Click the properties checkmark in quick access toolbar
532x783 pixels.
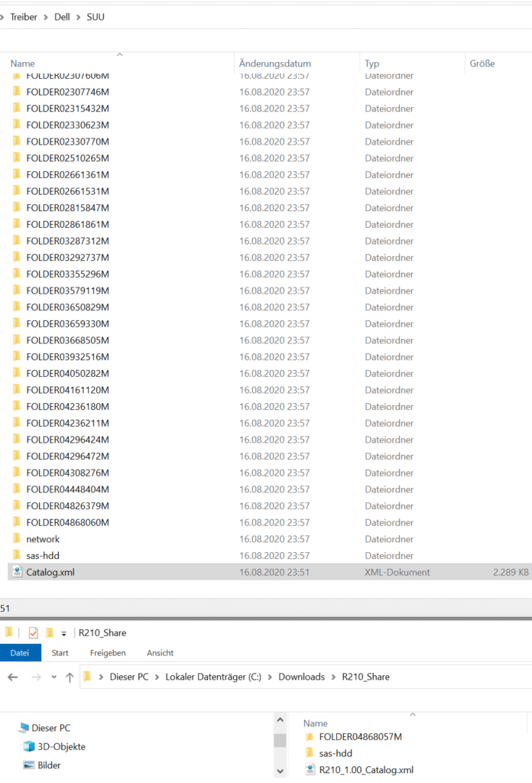click(x=33, y=632)
